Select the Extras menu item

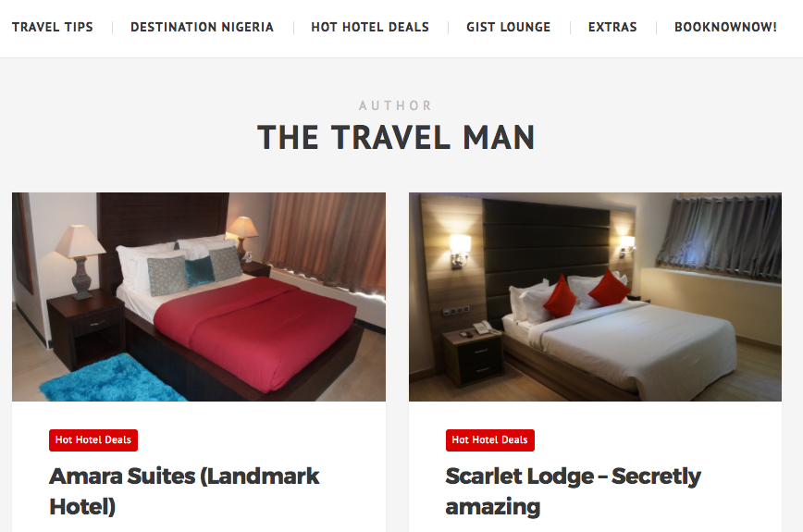[612, 27]
